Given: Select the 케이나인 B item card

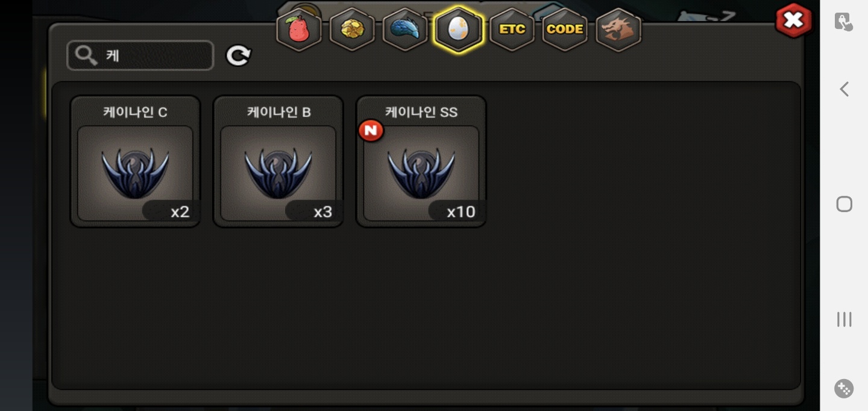Looking at the screenshot, I should coord(278,162).
